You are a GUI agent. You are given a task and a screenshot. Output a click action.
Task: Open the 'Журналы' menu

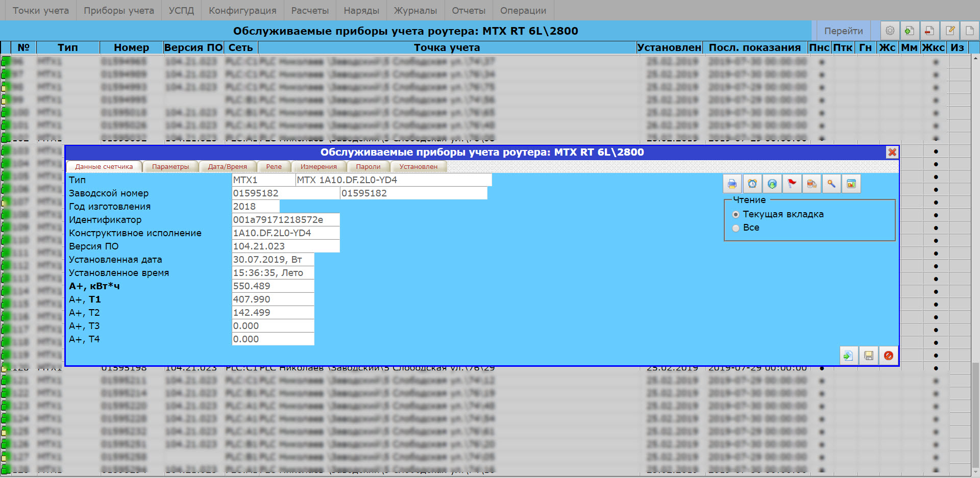(415, 10)
